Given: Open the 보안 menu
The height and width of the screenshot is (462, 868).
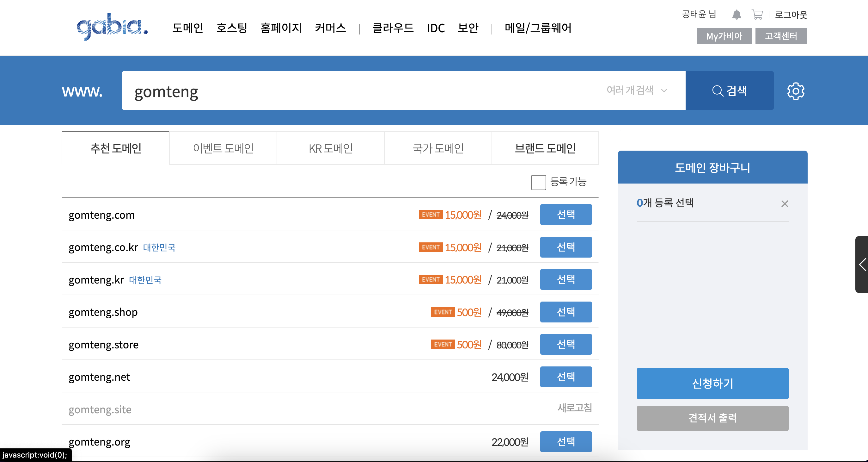Looking at the screenshot, I should pos(468,28).
